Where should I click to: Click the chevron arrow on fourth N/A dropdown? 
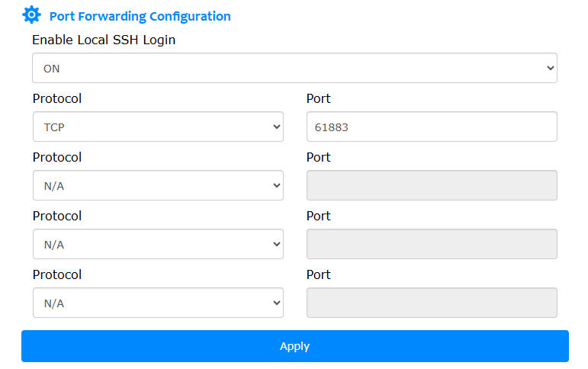277,303
